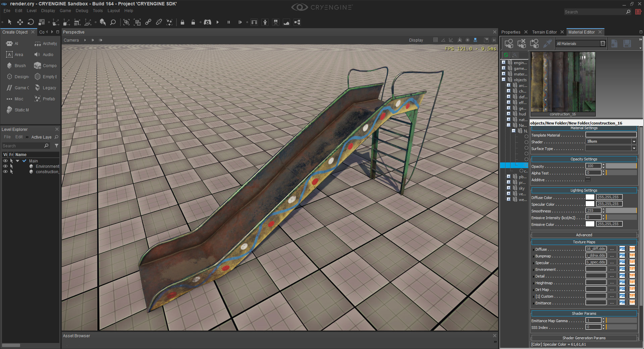Advance one frame with Step button

coord(240,22)
